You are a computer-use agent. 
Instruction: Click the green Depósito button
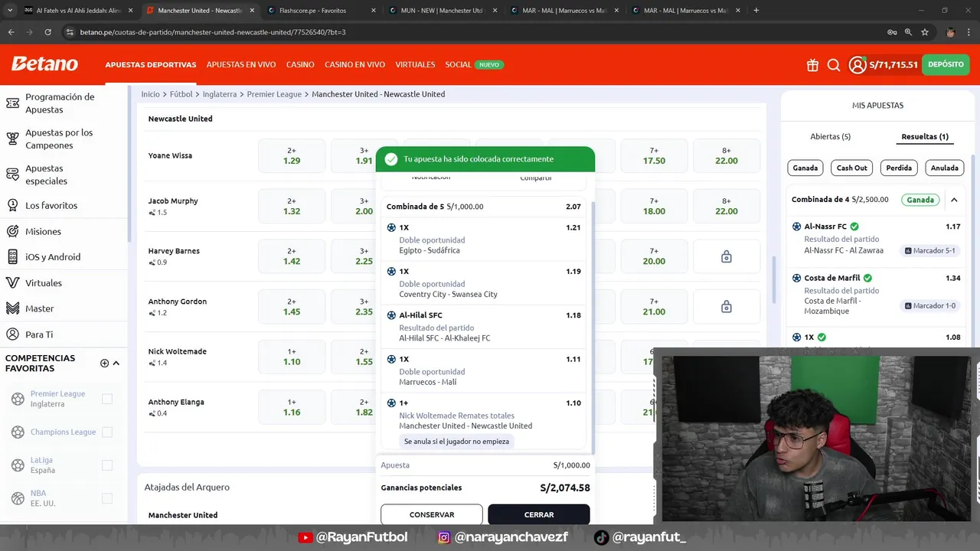(x=946, y=65)
